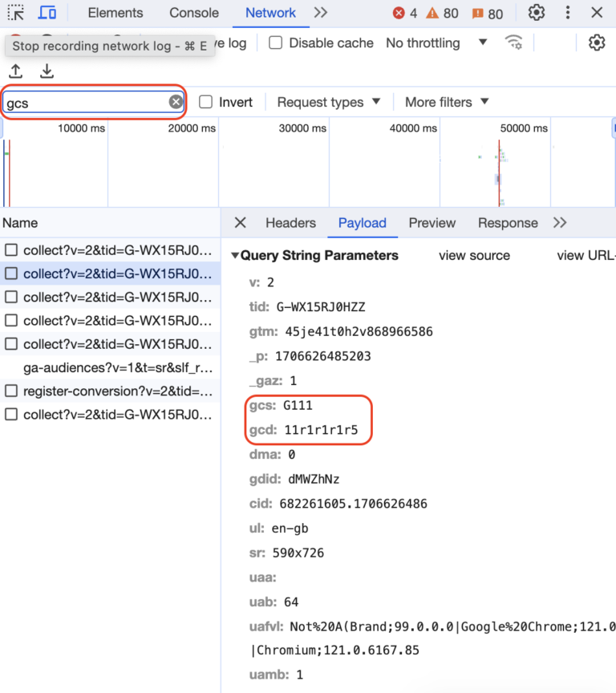Open the Network panel settings gear
Viewport: 616px width, 693px height.
[x=597, y=43]
